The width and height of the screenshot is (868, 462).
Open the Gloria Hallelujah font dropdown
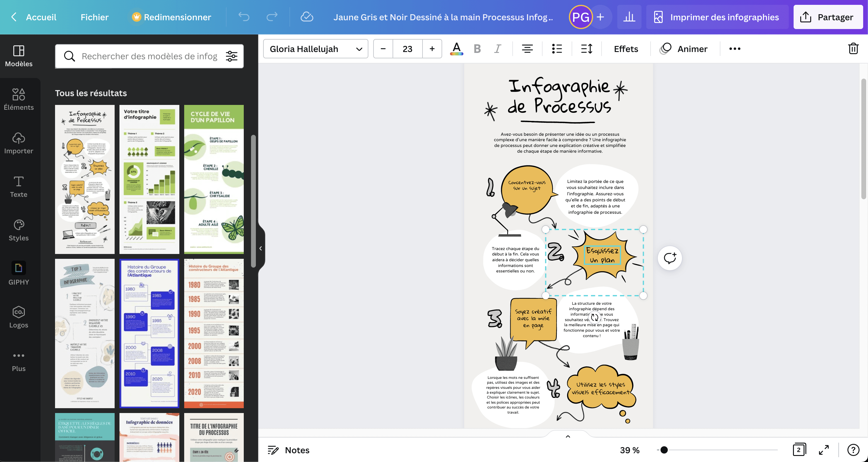(x=315, y=48)
